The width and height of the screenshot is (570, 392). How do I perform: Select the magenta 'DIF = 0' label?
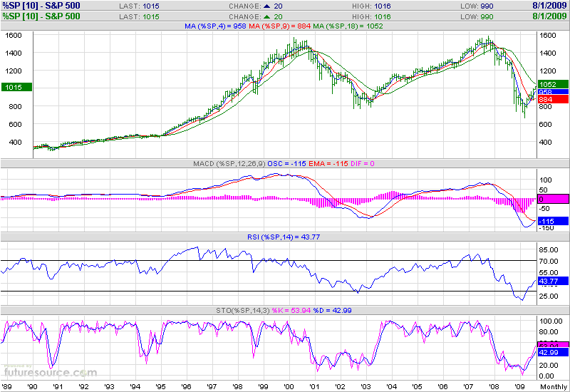coord(363,164)
